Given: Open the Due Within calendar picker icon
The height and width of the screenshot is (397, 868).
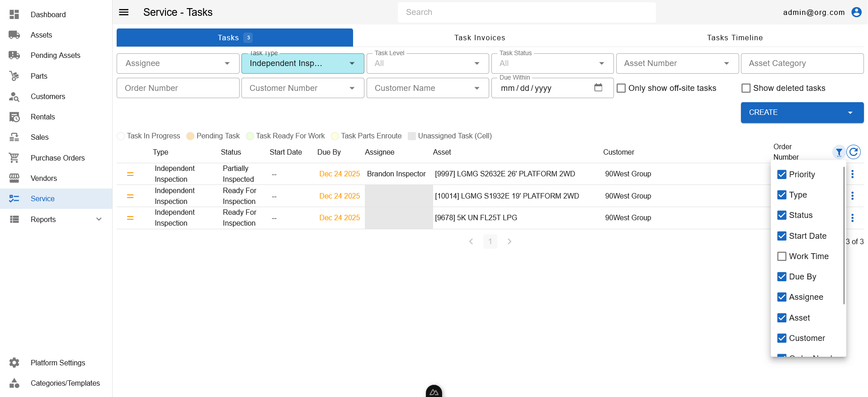Looking at the screenshot, I should point(598,87).
